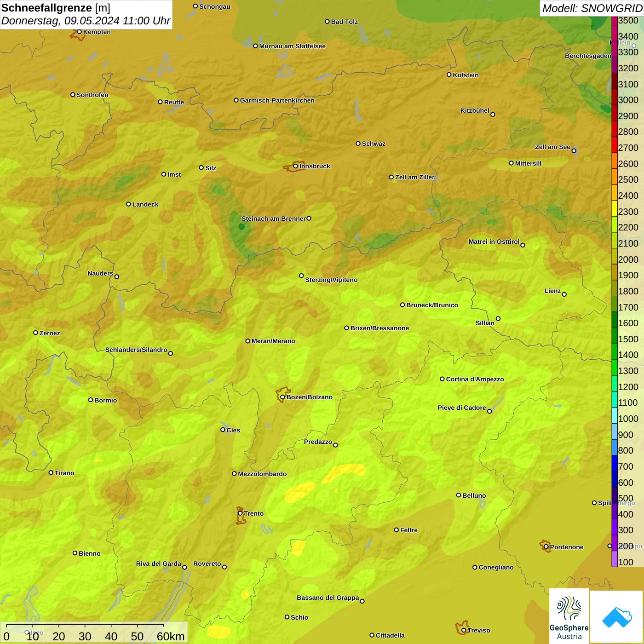Click the Pordenone city marker
The height and width of the screenshot is (644, 644).
click(x=546, y=547)
